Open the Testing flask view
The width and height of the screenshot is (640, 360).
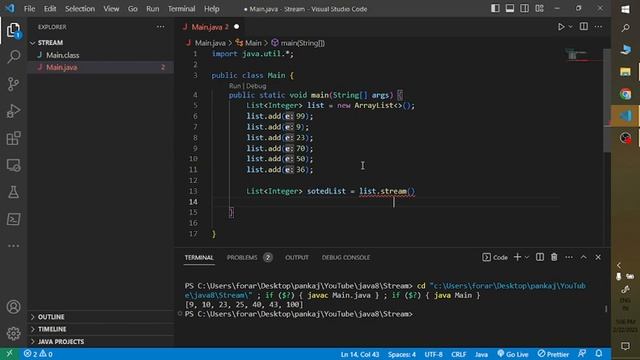(13, 192)
